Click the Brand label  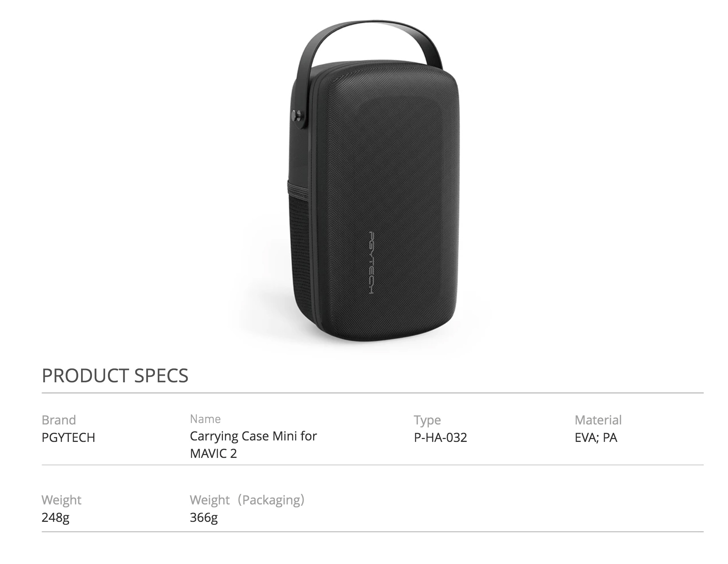[59, 420]
